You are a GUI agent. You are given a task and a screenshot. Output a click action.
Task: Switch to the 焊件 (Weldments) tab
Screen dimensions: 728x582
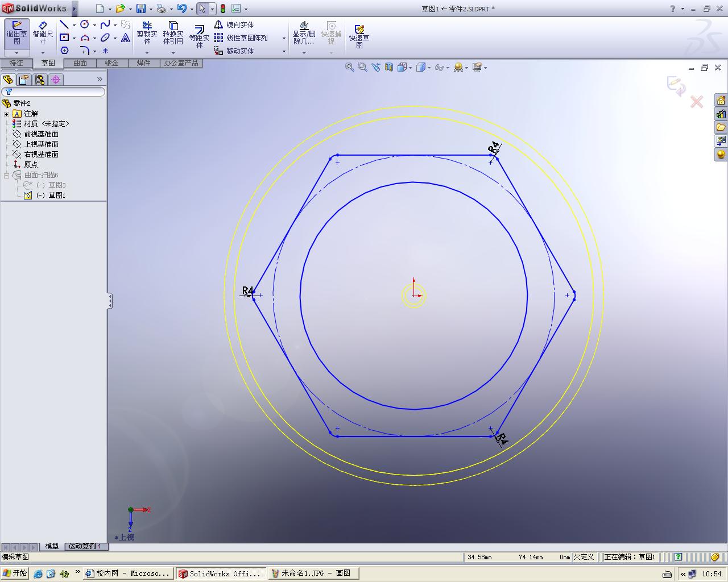143,63
